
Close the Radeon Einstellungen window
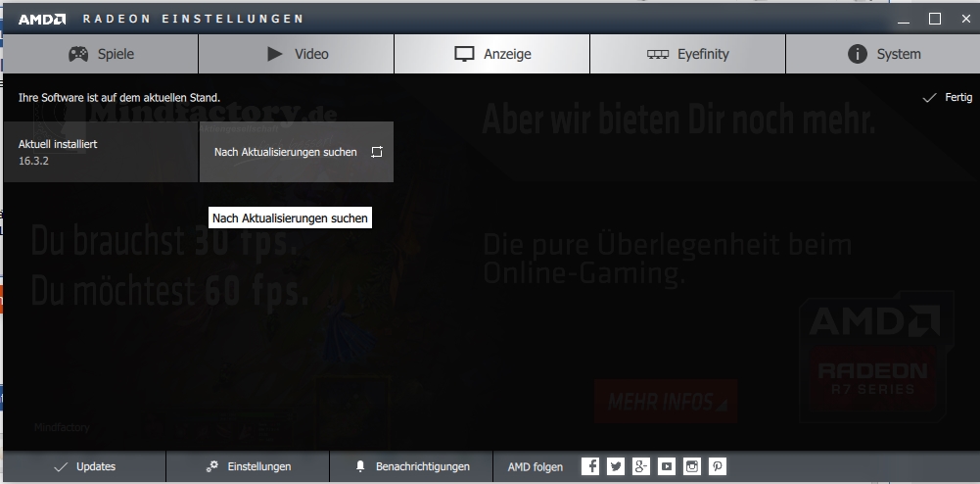coord(965,19)
